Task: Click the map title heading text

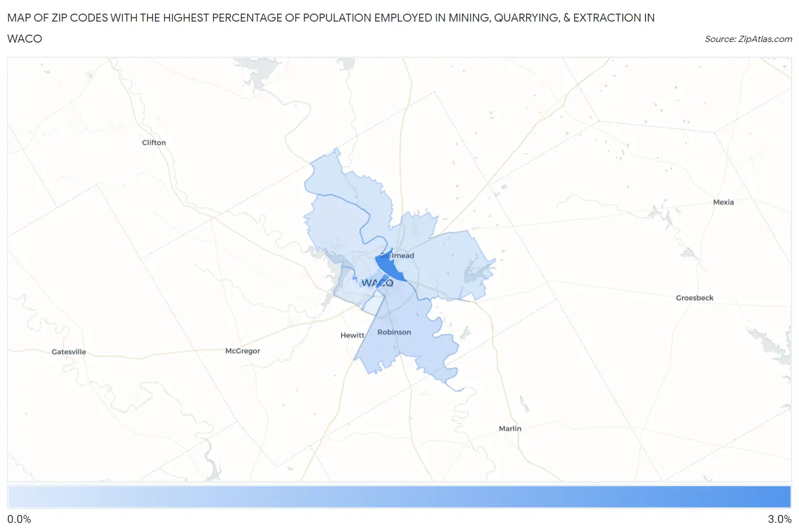Action: tap(331, 28)
